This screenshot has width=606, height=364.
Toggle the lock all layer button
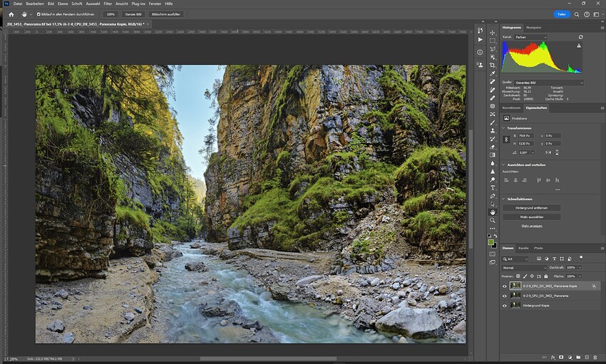545,276
